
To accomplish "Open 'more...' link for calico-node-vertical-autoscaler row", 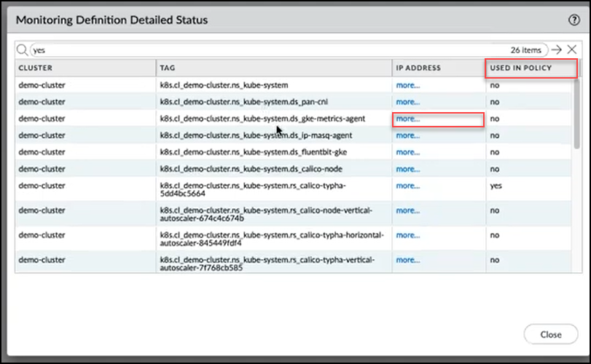I will pyautogui.click(x=407, y=211).
